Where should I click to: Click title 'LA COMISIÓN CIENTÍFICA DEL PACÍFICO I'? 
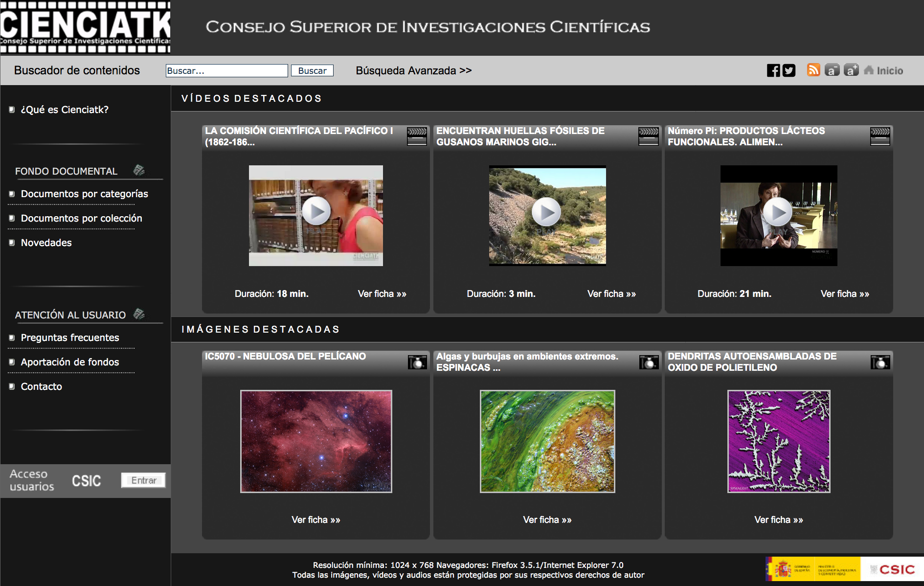299,136
